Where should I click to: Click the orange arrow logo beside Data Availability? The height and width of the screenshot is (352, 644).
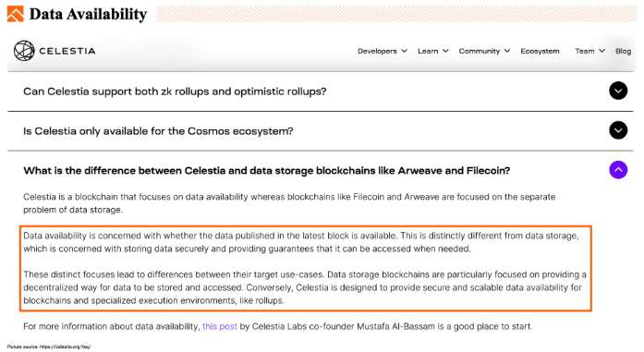click(15, 14)
